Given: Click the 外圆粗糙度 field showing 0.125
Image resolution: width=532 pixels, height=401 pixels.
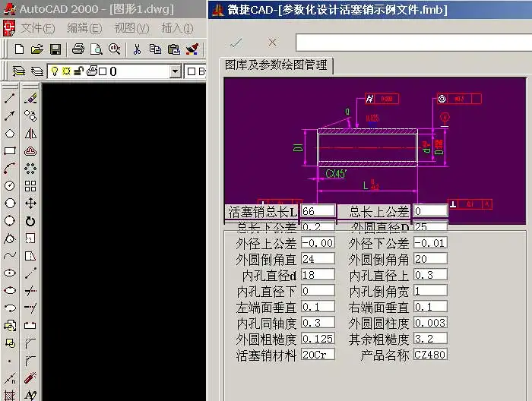Looking at the screenshot, I should point(318,339).
